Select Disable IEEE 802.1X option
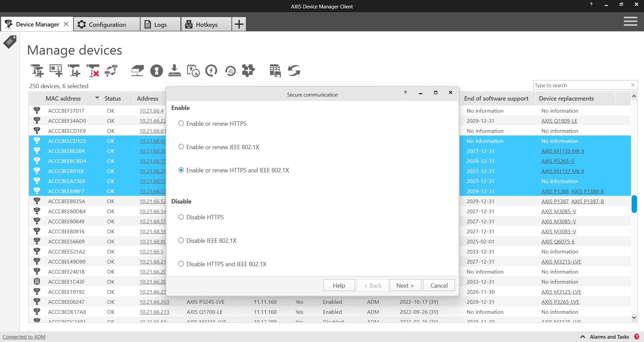Viewport: 644px width, 342px height. 207,240
